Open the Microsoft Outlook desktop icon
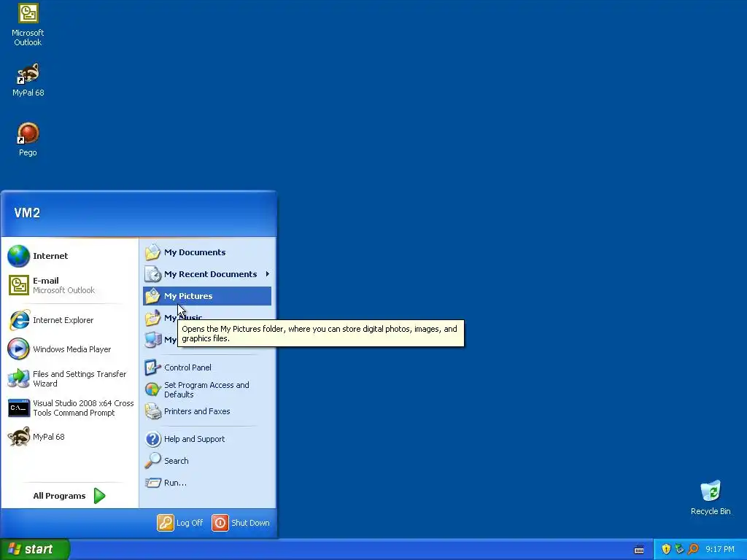This screenshot has height=560, width=747. [x=28, y=26]
